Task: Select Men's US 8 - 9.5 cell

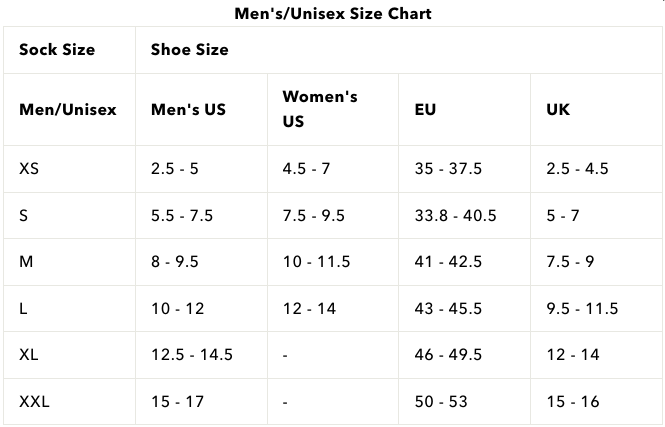Action: click(x=175, y=262)
